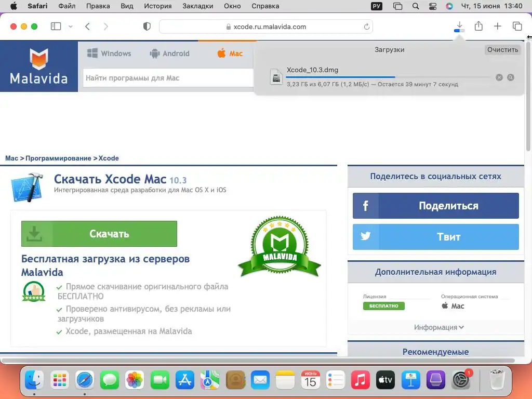
Task: Open System Preferences from the Dock
Action: [x=461, y=380]
